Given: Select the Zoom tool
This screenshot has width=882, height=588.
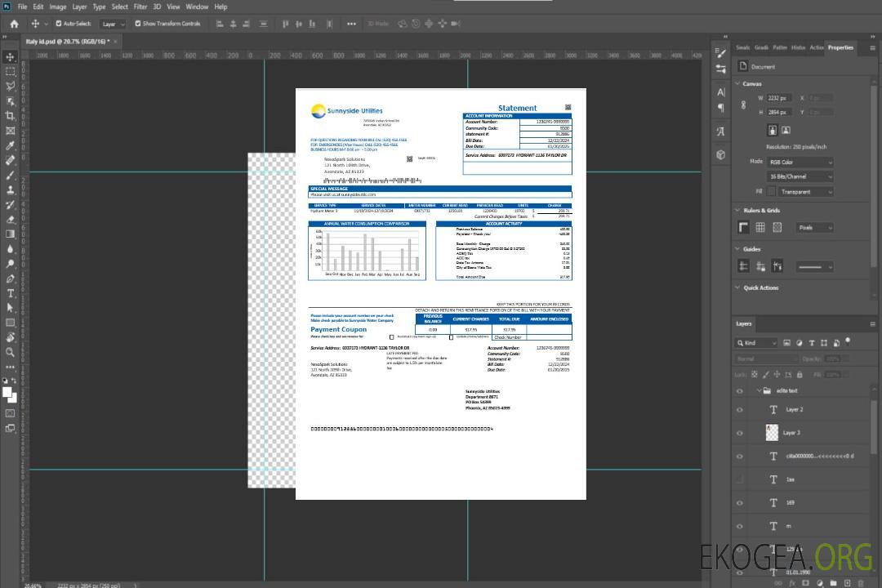Looking at the screenshot, I should pos(10,352).
